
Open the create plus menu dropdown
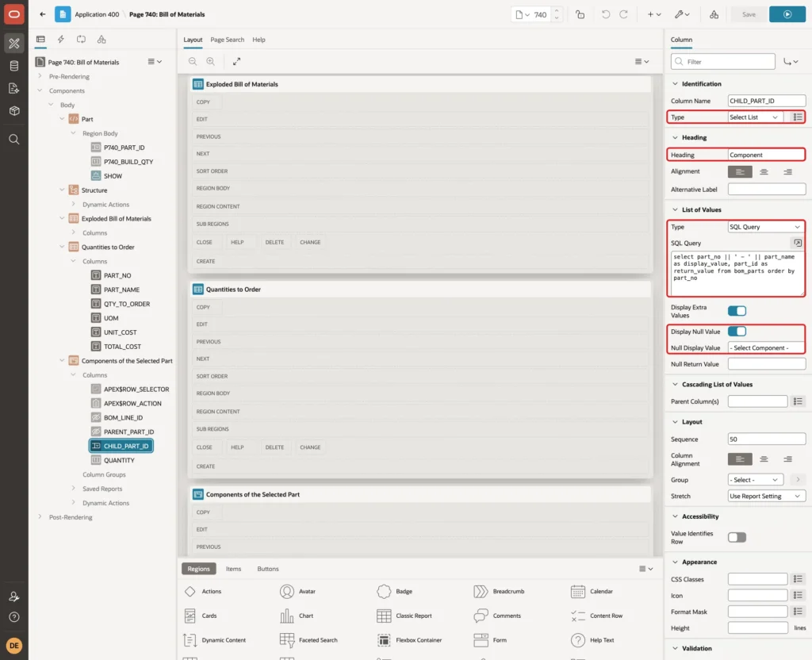(x=654, y=14)
